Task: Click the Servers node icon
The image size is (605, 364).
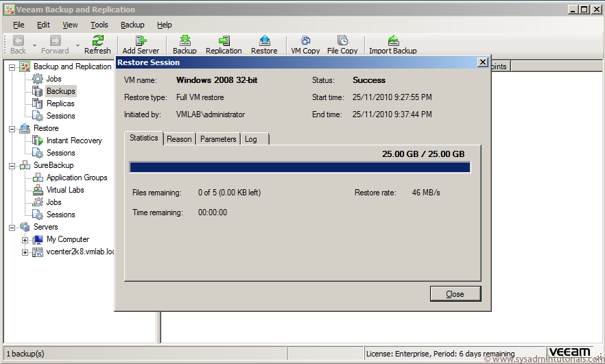Action: click(25, 227)
